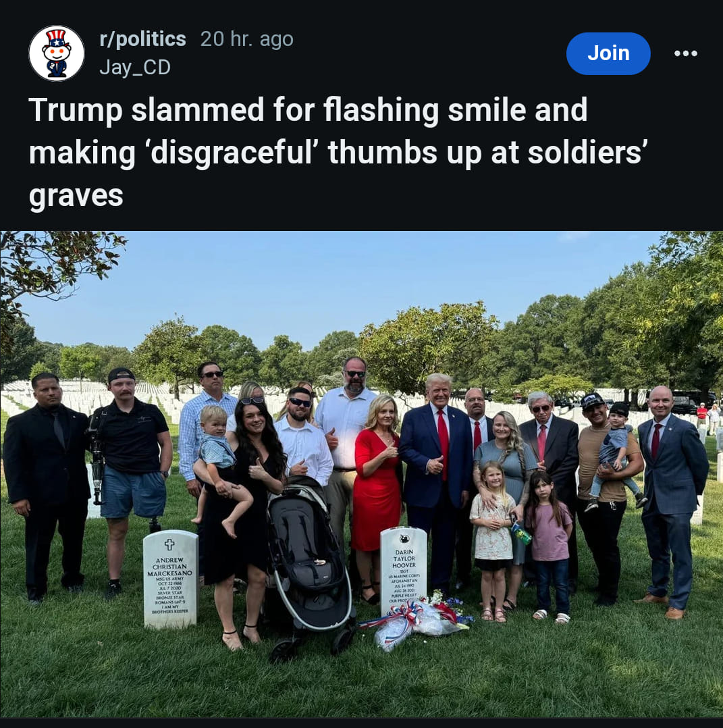Image resolution: width=723 pixels, height=728 pixels.
Task: Click the word 'disgraceful' in the title
Action: [232, 153]
